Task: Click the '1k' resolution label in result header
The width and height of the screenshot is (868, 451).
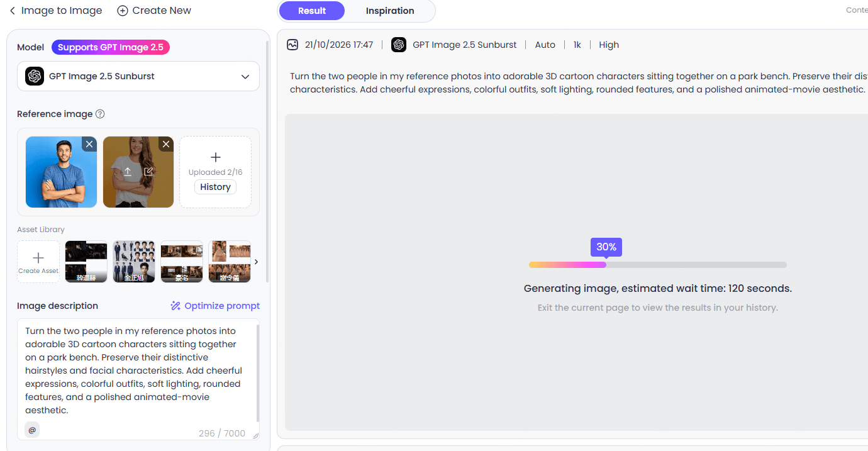Action: click(577, 45)
